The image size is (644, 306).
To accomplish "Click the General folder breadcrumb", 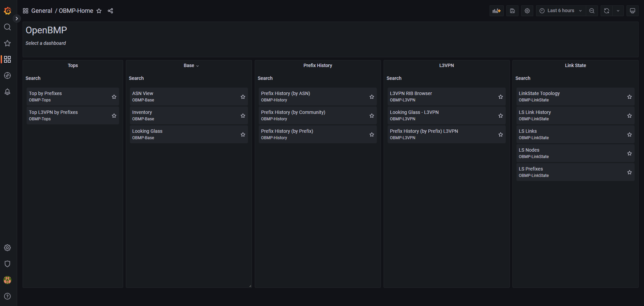I will [42, 11].
